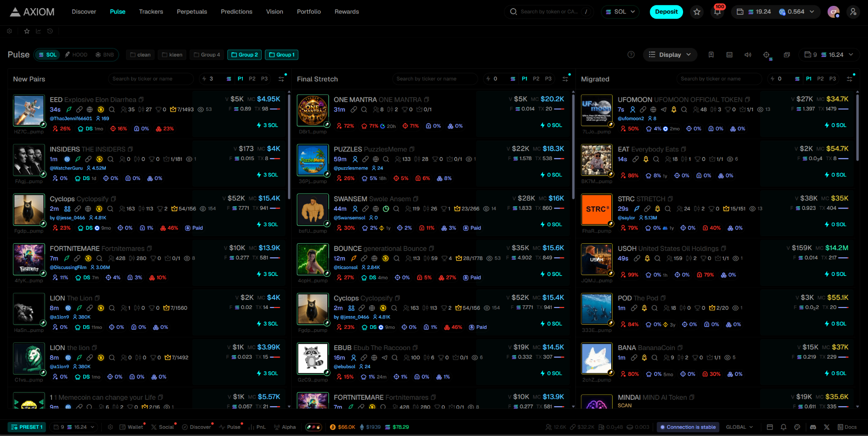
Task: Open notifications bell with 100 badge
Action: pyautogui.click(x=717, y=12)
